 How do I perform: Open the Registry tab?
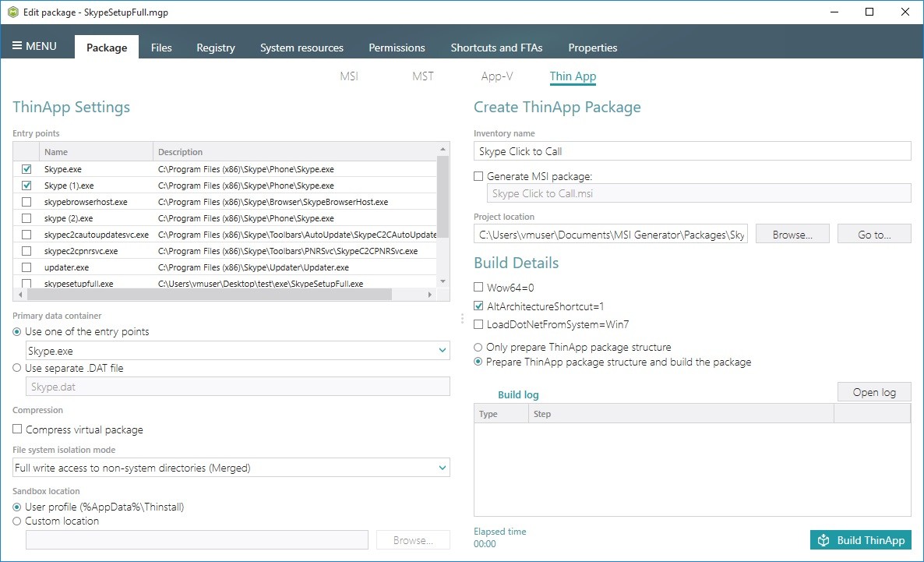(216, 48)
